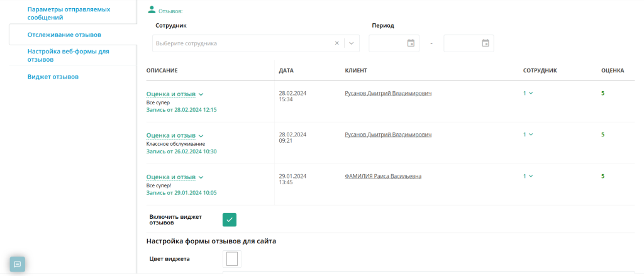Go to the Виджет отзывов menu item
The width and height of the screenshot is (644, 276).
(53, 77)
